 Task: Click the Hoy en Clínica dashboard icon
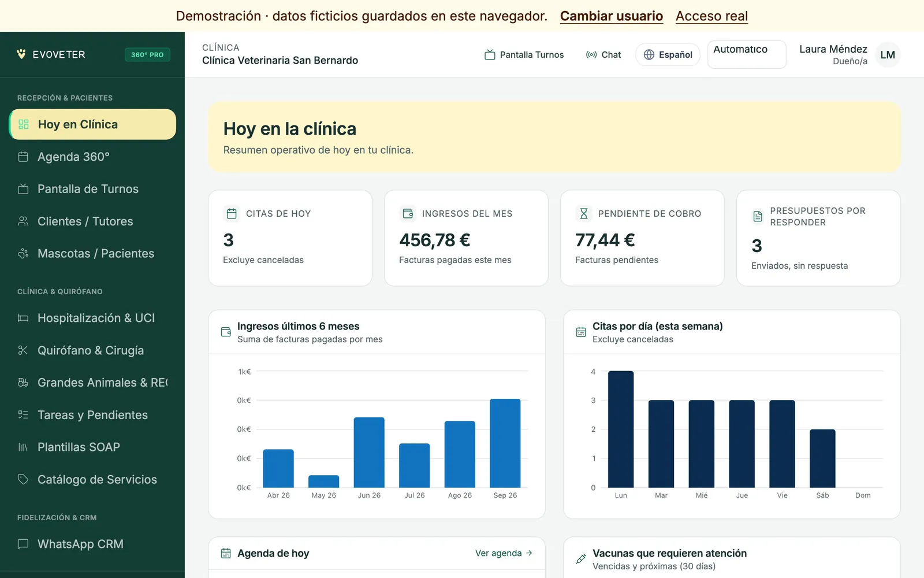pos(24,124)
